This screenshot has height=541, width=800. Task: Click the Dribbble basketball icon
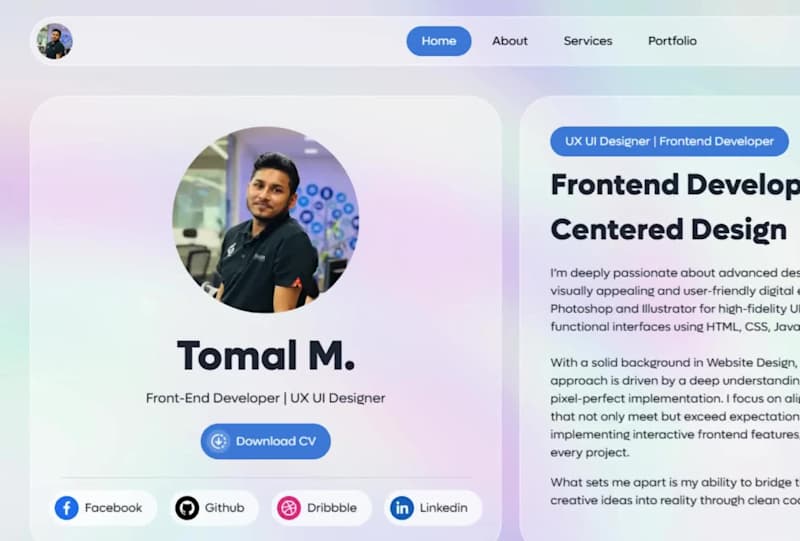(289, 508)
